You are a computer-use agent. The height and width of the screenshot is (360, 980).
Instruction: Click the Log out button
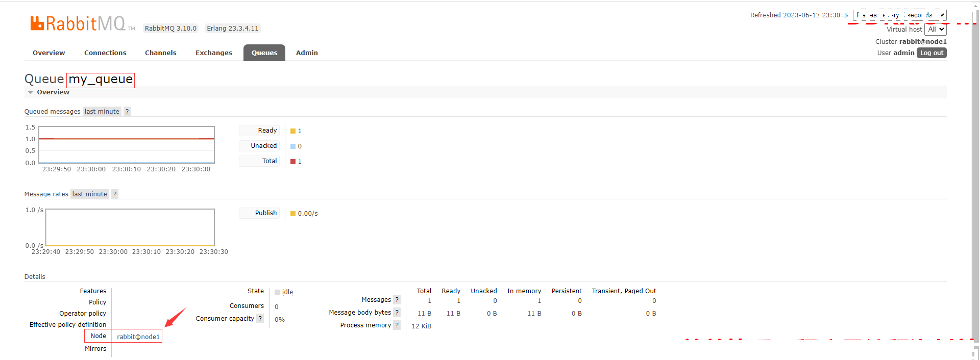coord(932,53)
